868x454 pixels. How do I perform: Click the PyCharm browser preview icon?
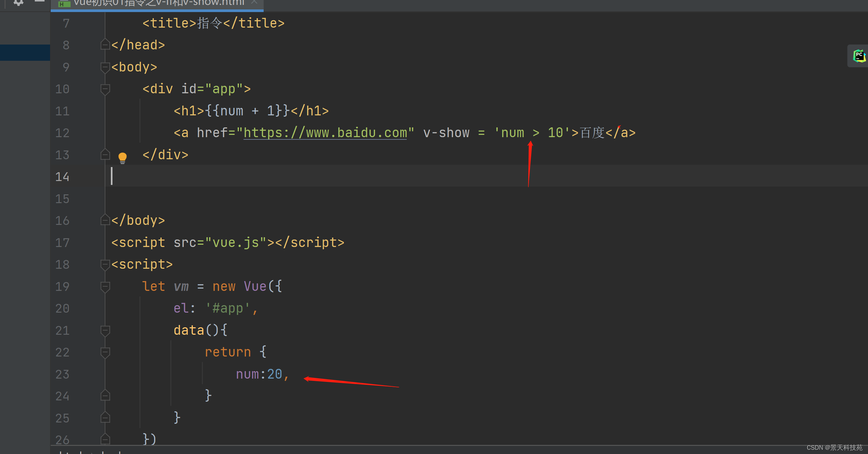coord(859,56)
